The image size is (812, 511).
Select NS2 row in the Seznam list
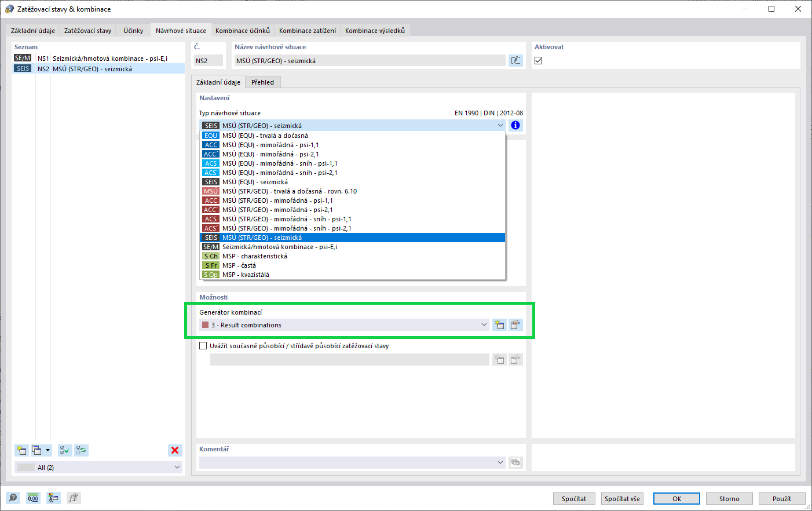98,69
